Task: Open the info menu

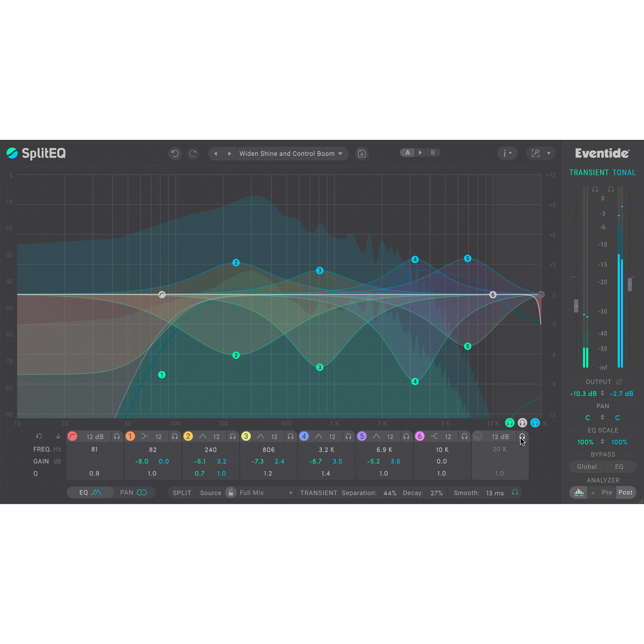Action: coord(507,153)
